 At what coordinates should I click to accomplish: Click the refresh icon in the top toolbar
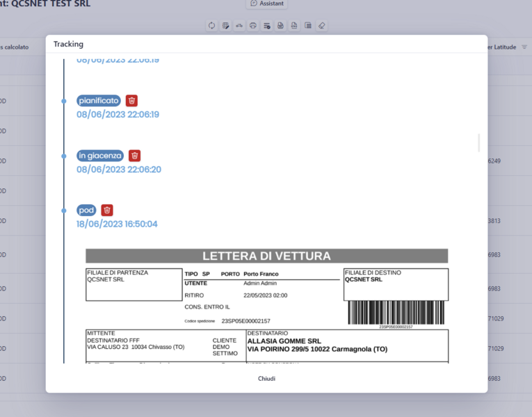tap(211, 26)
